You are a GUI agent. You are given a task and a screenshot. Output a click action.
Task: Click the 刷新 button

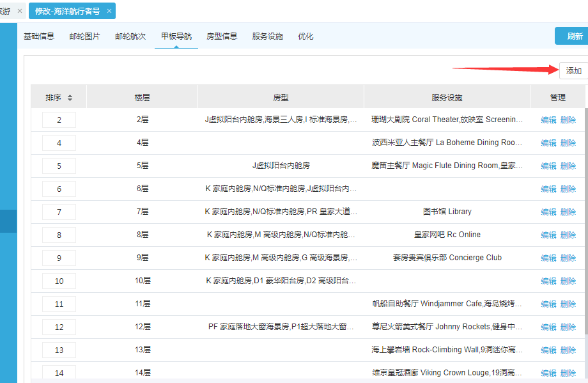click(573, 36)
